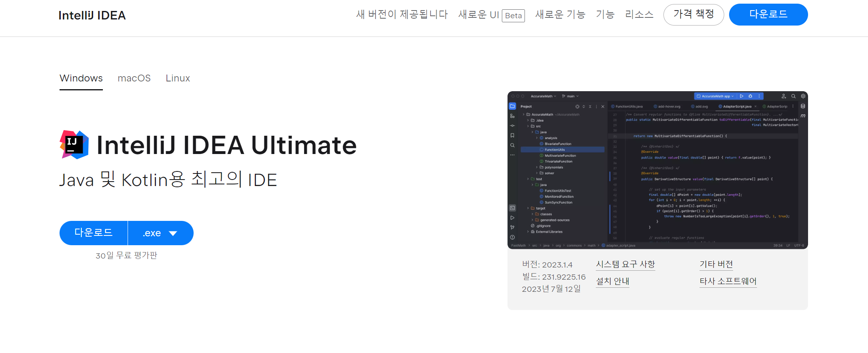
Task: Click the IntelliJ IDEA header logo
Action: pos(92,15)
